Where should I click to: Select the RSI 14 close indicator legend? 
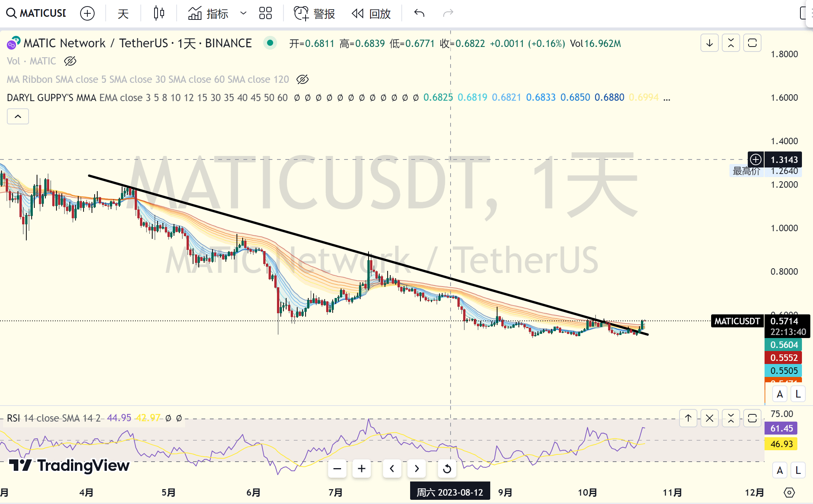coord(54,418)
